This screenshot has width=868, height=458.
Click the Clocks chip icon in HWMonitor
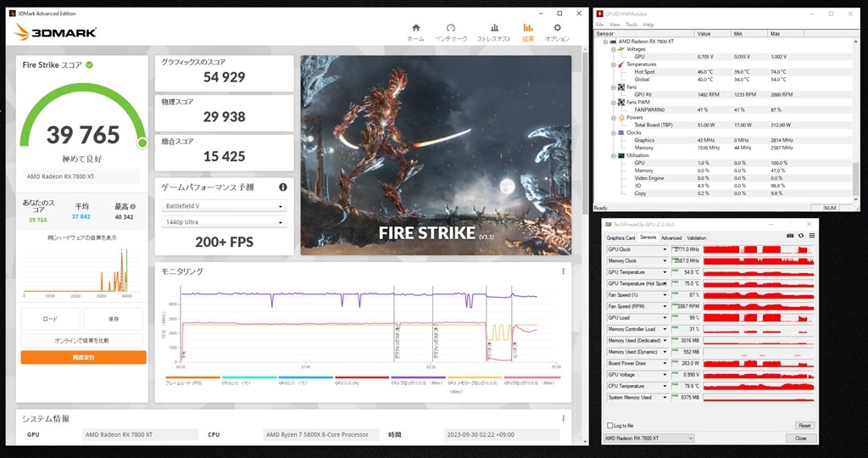click(x=621, y=133)
